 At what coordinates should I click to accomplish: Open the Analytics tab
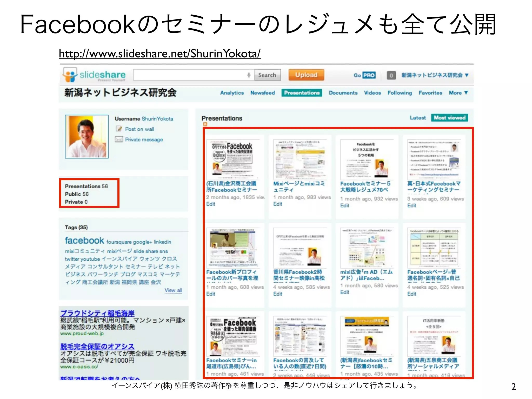pyautogui.click(x=232, y=93)
